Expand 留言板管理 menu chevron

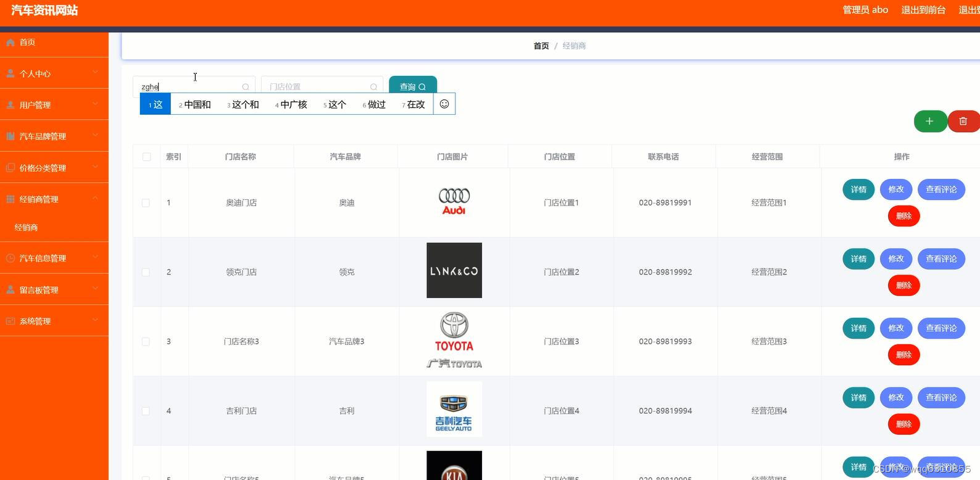[95, 288]
